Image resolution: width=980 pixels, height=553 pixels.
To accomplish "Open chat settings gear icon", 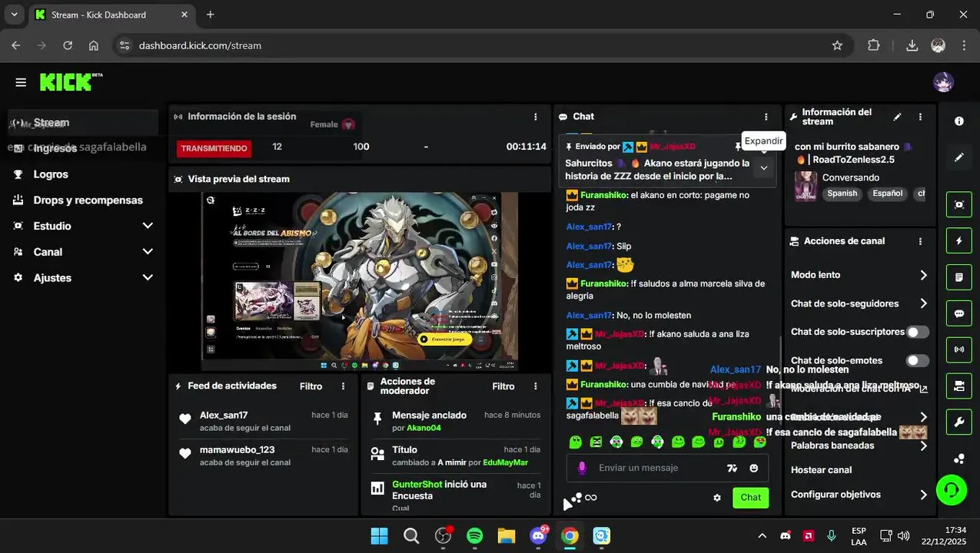I will [x=717, y=498].
